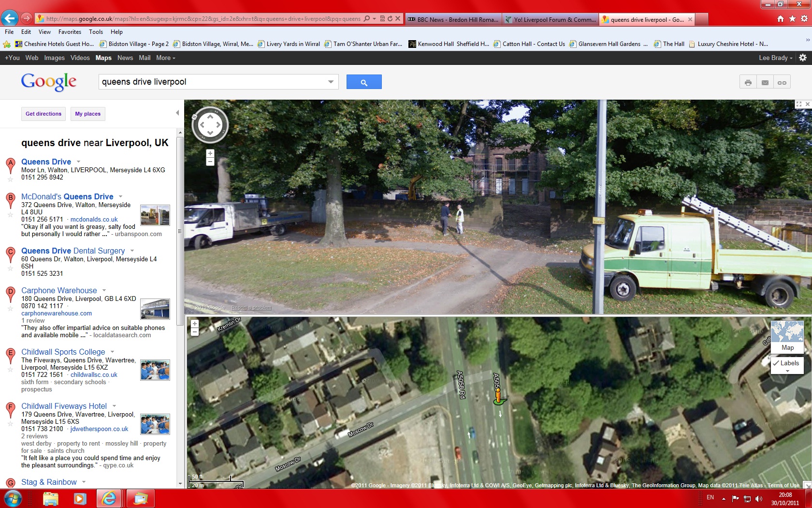
Task: Toggle the Labels checkbox on the map
Action: click(776, 363)
